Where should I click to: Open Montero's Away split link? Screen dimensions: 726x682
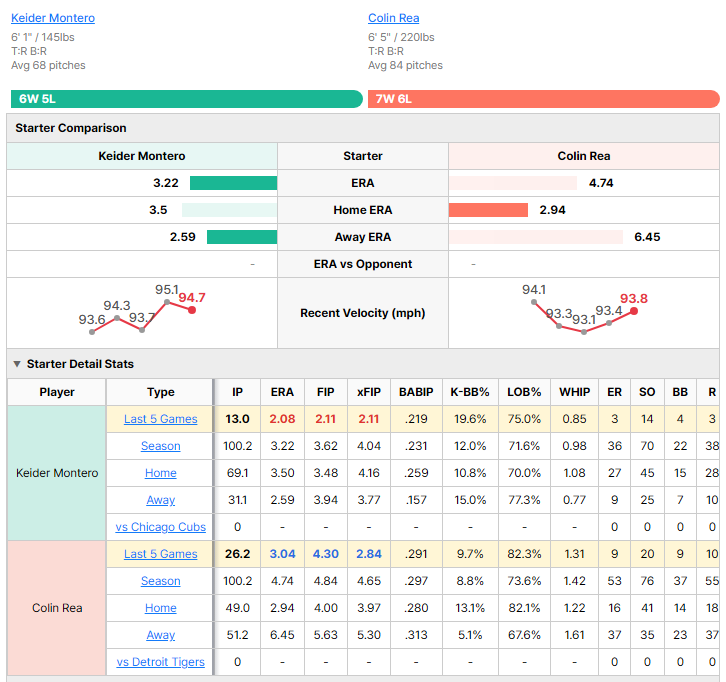[x=160, y=500]
